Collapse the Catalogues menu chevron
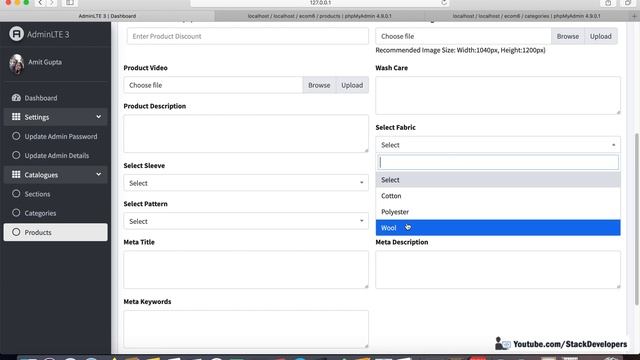 tap(98, 174)
